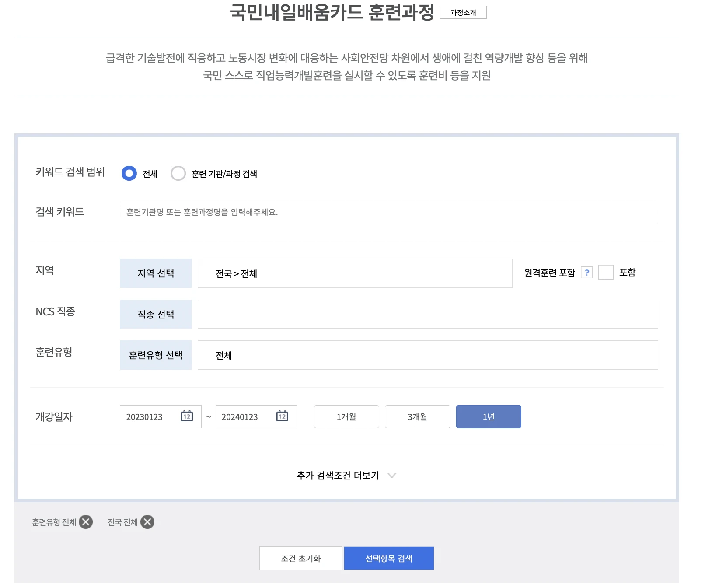Set date range to 3개월

(x=417, y=416)
